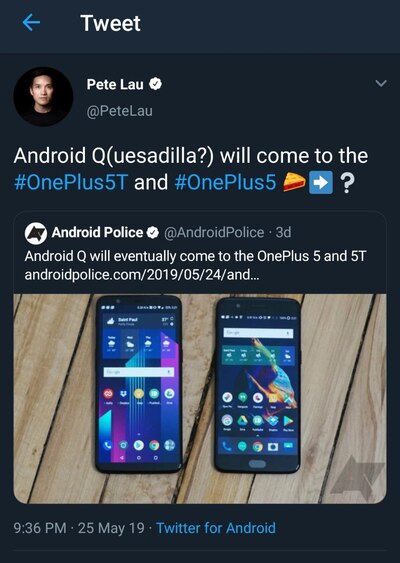Click Pete Lau's verified badge

tap(155, 84)
